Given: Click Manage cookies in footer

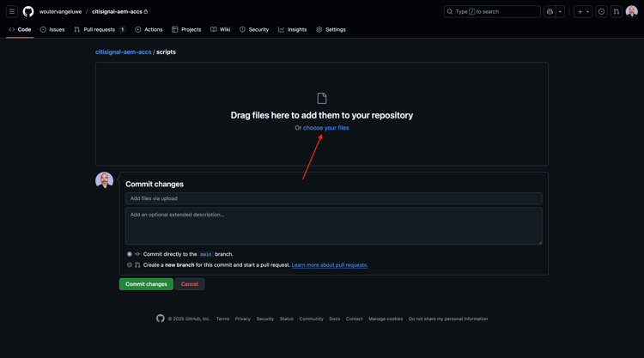Looking at the screenshot, I should (x=386, y=319).
